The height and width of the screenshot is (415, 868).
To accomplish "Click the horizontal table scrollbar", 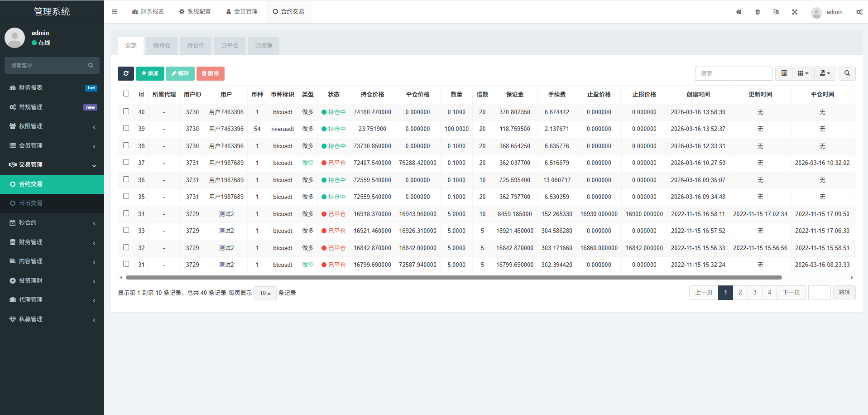I will pos(453,277).
